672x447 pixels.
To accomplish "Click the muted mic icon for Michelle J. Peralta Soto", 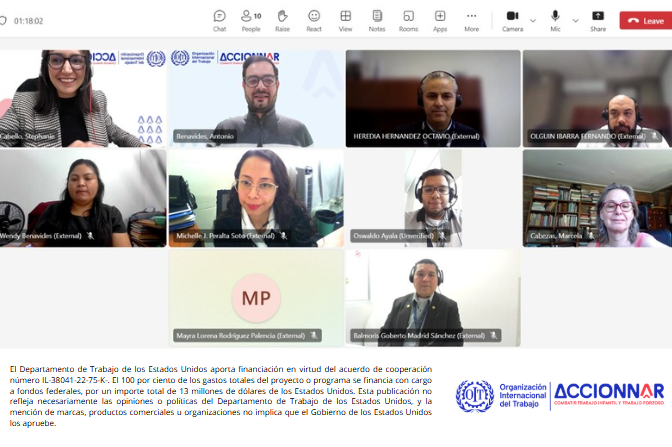I will click(x=283, y=235).
